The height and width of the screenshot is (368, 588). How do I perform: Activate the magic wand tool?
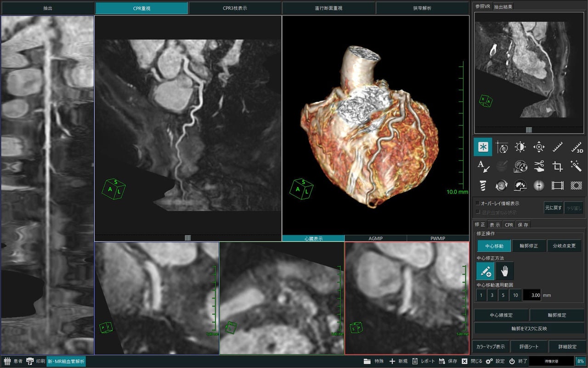[x=577, y=166]
